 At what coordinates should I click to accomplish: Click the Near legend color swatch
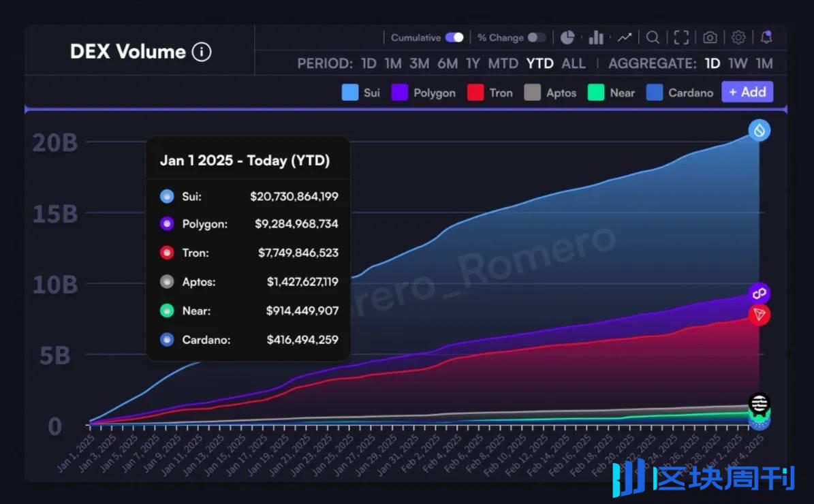pos(595,93)
